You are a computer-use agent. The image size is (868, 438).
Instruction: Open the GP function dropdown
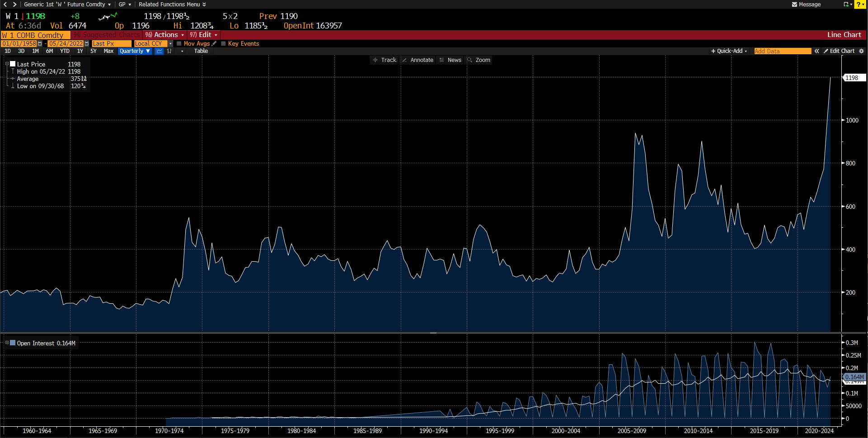[125, 5]
